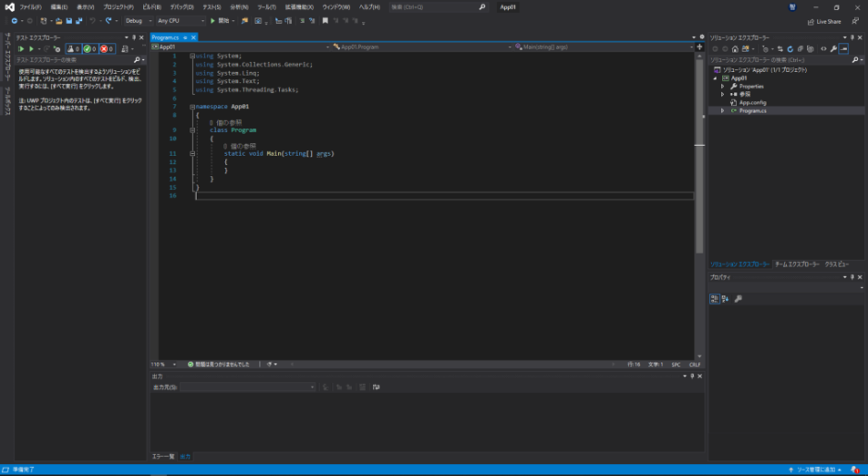This screenshot has width=868, height=476.
Task: Open the ビルド(B) menu
Action: pos(151,6)
